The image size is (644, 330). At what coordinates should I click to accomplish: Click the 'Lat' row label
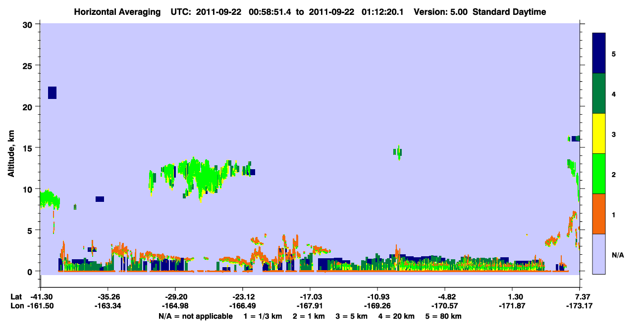pyautogui.click(x=16, y=297)
